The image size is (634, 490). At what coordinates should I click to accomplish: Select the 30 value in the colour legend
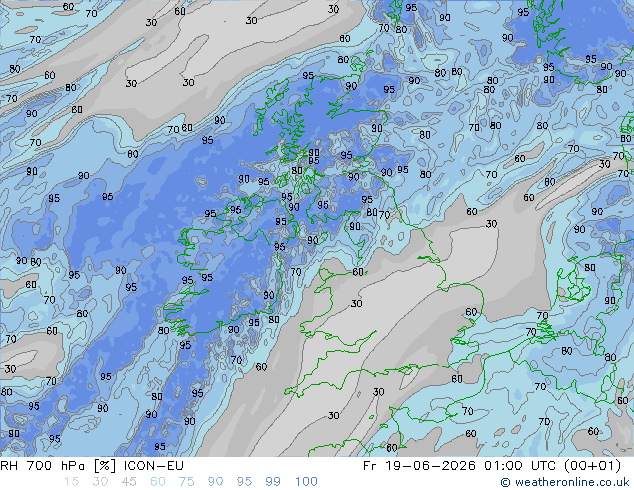[x=100, y=482]
